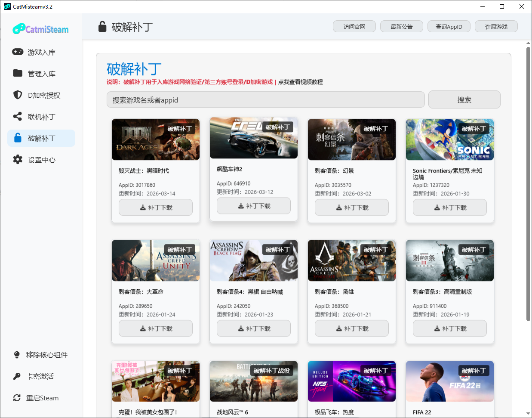Click the Battlefield 6 cover image

click(254, 381)
